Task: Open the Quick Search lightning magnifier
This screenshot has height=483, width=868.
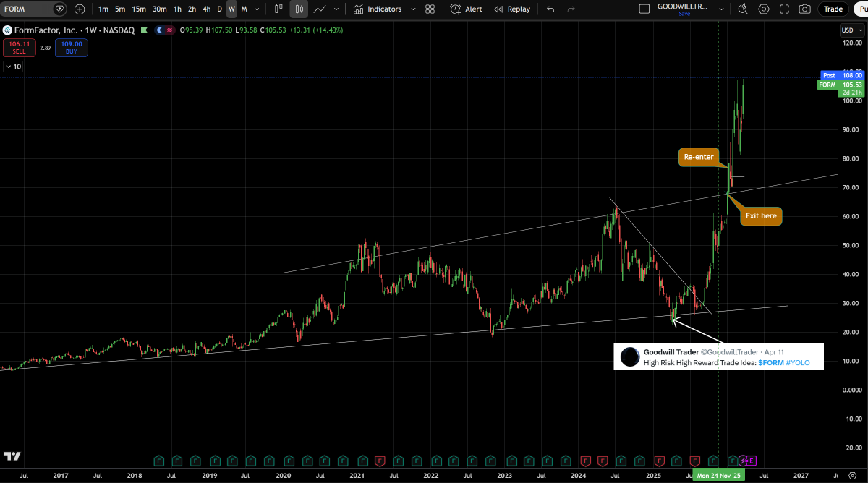Action: (743, 9)
